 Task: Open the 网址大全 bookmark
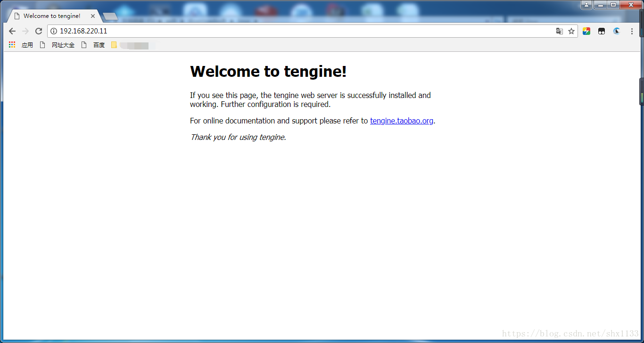[x=58, y=45]
